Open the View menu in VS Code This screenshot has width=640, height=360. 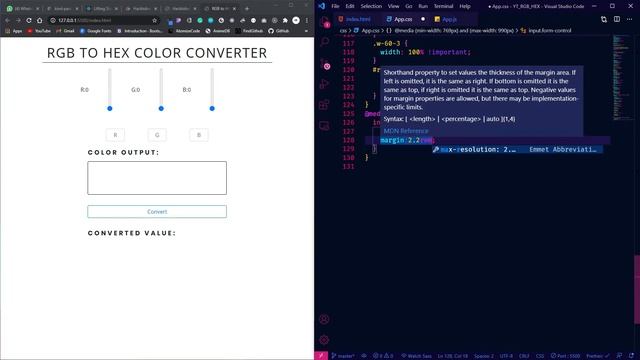393,6
